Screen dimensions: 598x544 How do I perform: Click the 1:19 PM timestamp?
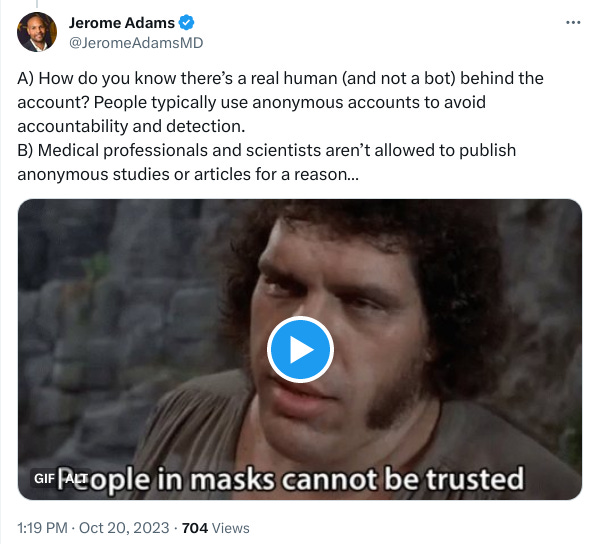tap(42, 528)
